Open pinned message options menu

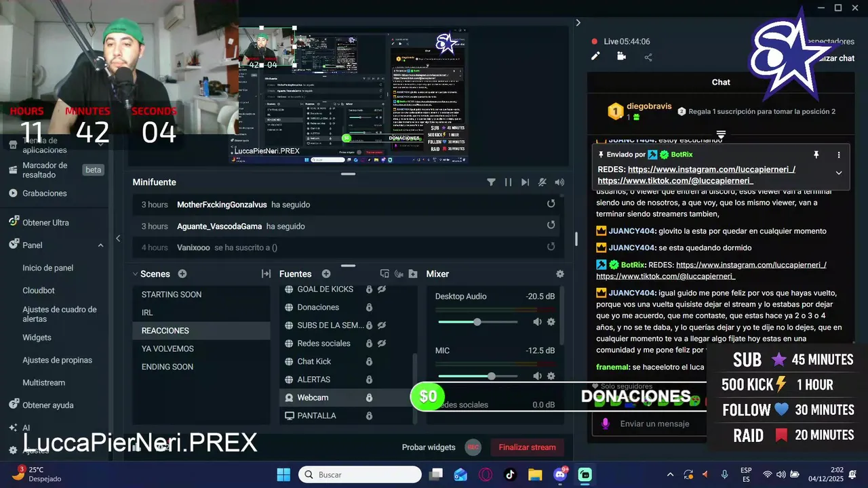pyautogui.click(x=839, y=155)
